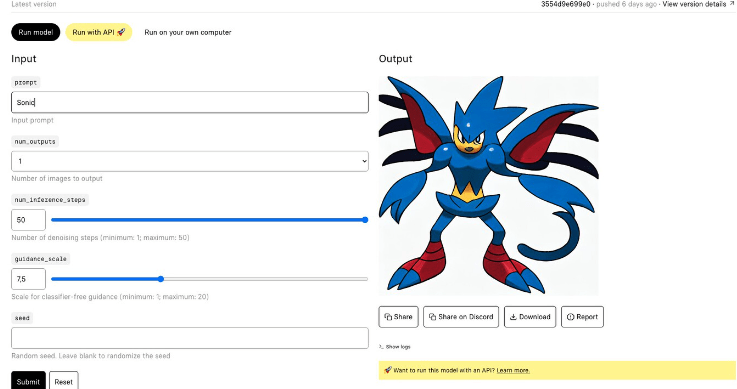Download the generated image
Screen dimensions: 737x389
(x=530, y=317)
